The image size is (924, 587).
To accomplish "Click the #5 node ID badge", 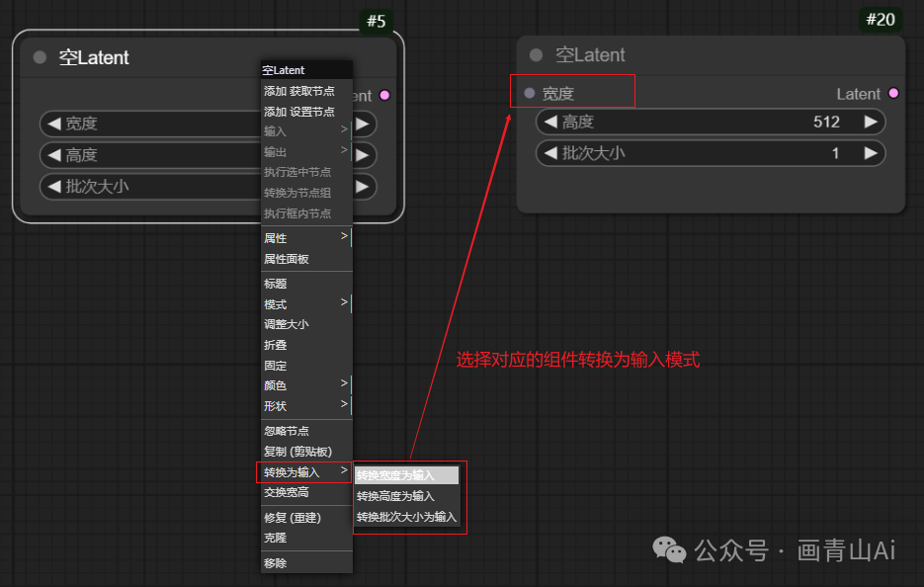I will [376, 21].
